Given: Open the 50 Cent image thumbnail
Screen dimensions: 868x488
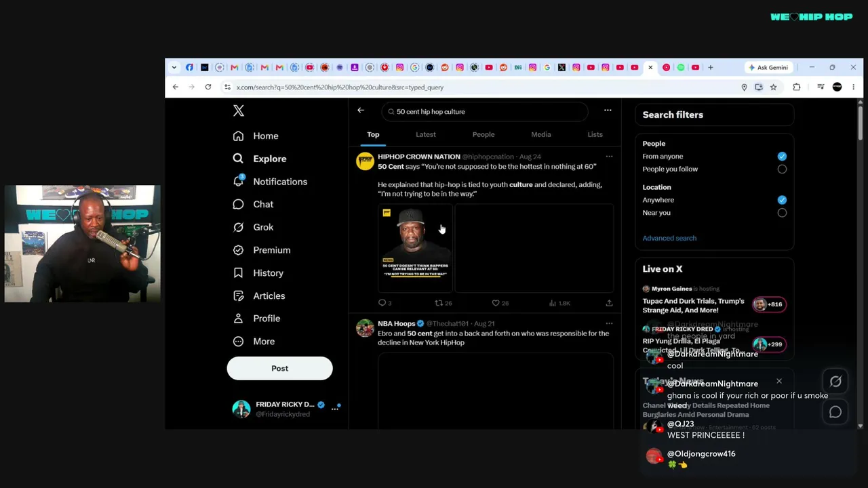Looking at the screenshot, I should (x=415, y=248).
